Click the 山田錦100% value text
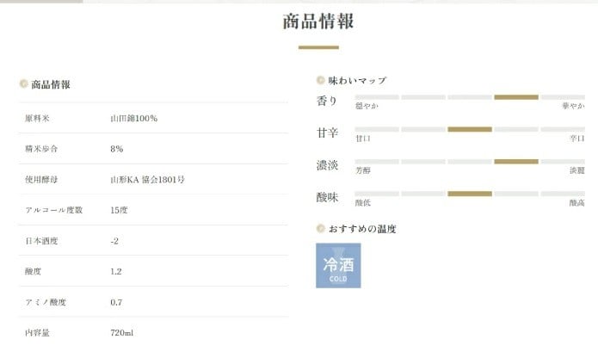This screenshot has height=364, width=598. pos(134,117)
